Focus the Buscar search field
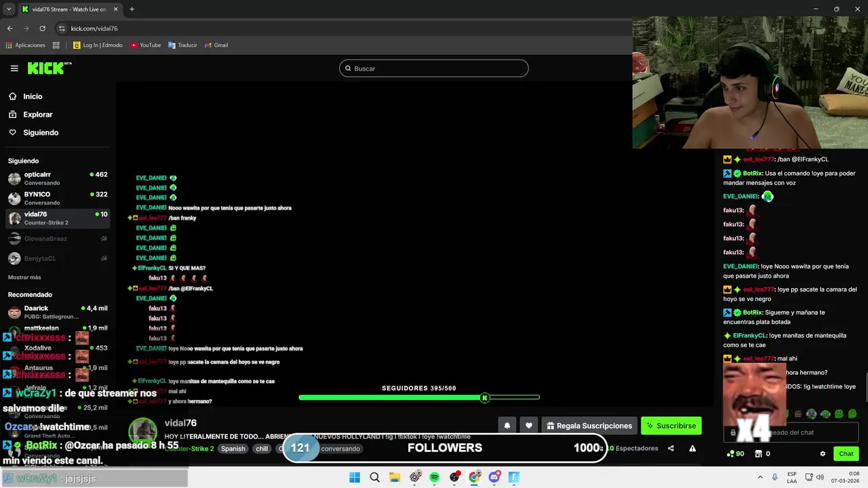 tap(434, 68)
